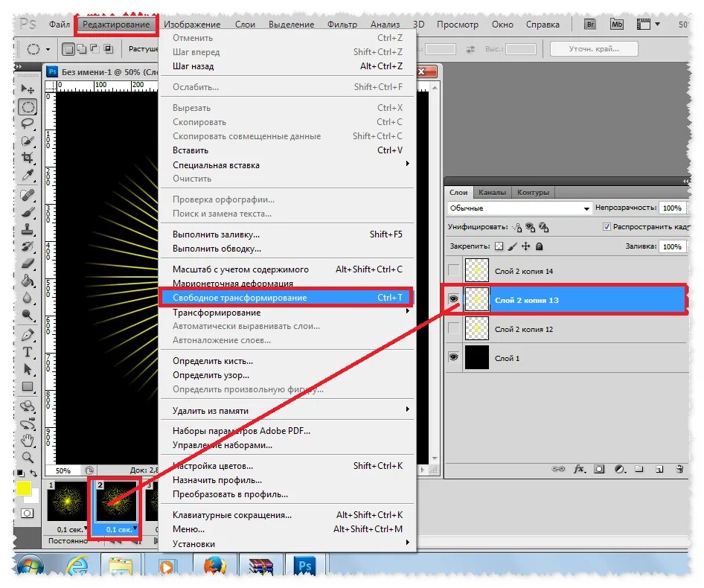Add a layer mask

[599, 469]
